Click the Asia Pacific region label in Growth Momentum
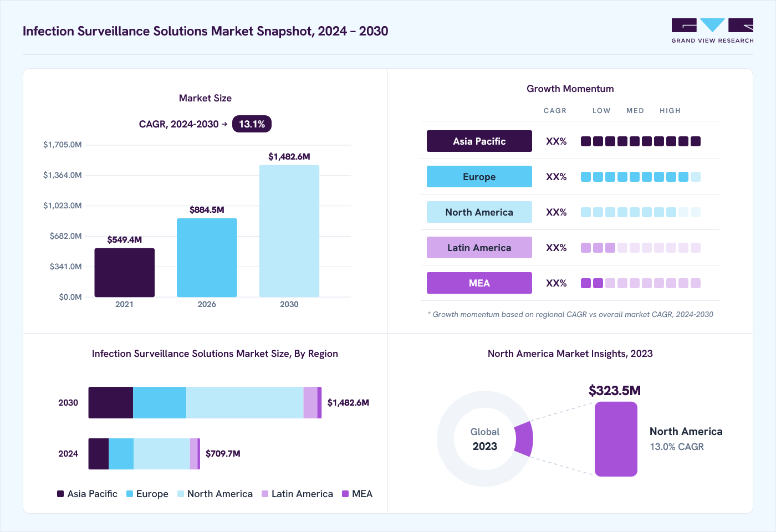Viewport: 776px width, 532px height. tap(479, 141)
